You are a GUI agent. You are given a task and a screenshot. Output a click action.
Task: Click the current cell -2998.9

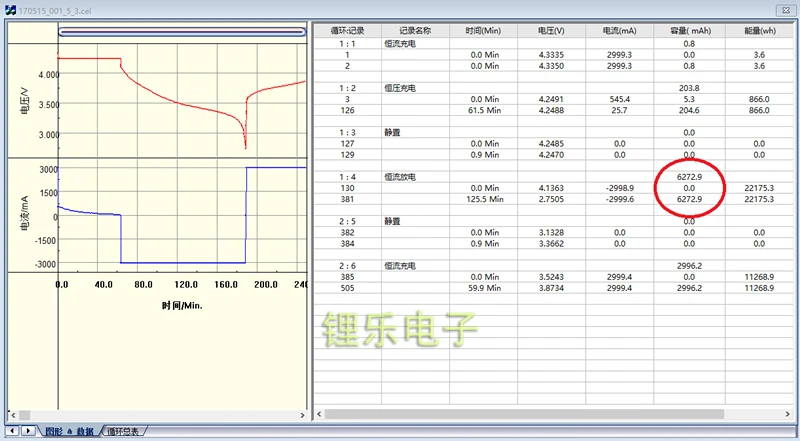click(x=619, y=188)
